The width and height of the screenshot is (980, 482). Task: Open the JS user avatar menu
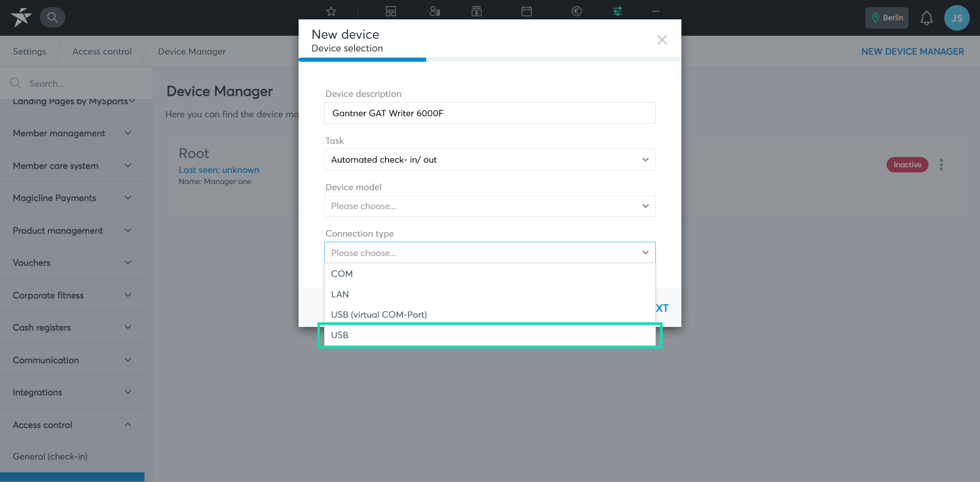click(957, 18)
